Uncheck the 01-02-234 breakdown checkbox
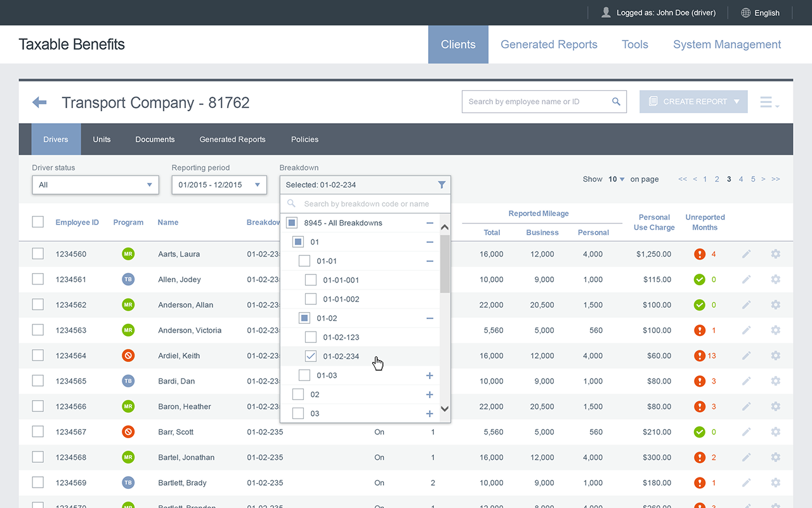Screen dimensions: 812x508 (x=311, y=356)
